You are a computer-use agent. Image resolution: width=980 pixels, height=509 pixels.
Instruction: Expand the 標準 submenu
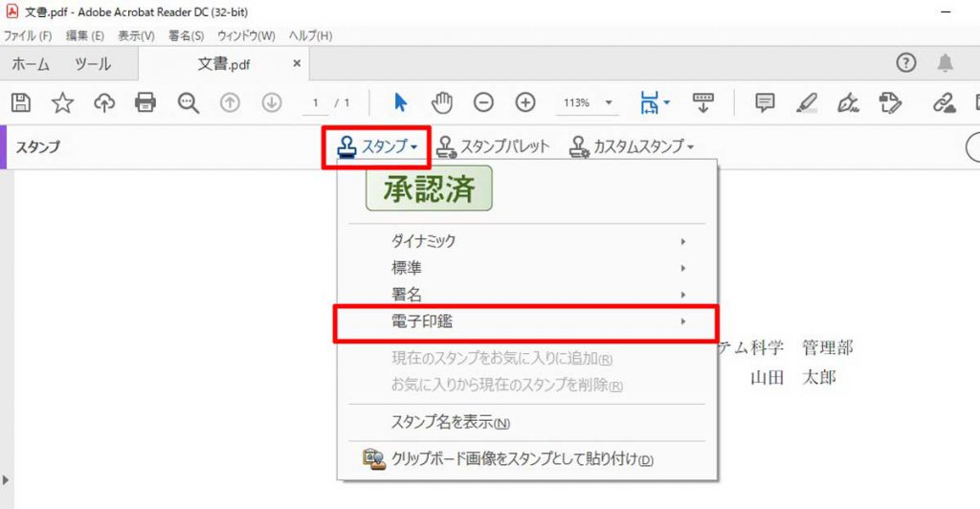coord(526,268)
